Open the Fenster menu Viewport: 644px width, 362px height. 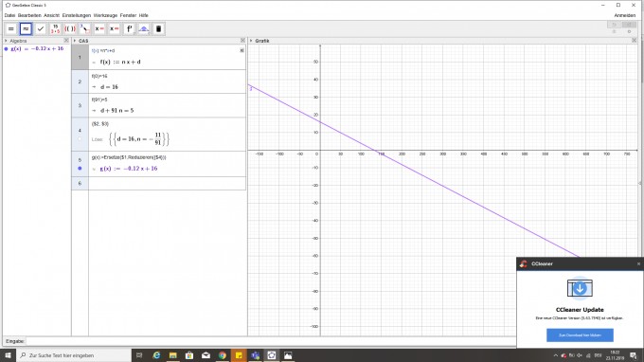(128, 15)
